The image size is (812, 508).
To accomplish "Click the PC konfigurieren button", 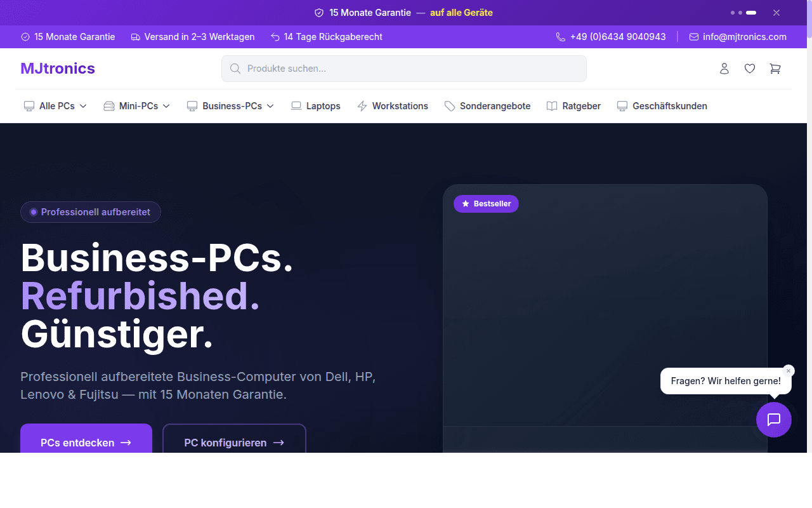I will pyautogui.click(x=234, y=443).
